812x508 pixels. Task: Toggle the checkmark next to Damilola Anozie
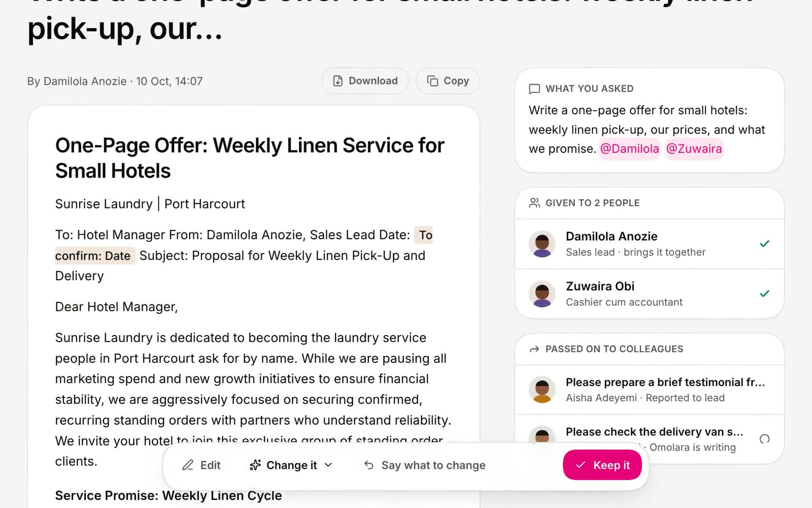(x=764, y=244)
